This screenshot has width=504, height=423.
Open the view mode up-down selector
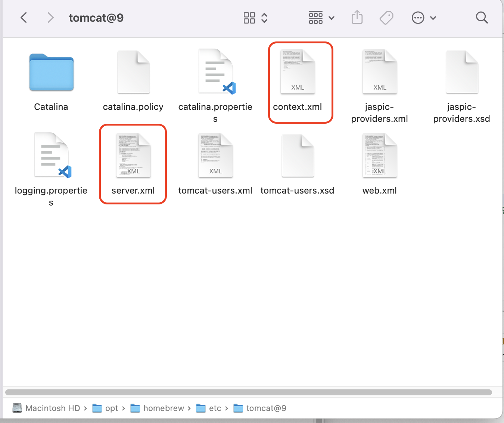click(x=264, y=18)
